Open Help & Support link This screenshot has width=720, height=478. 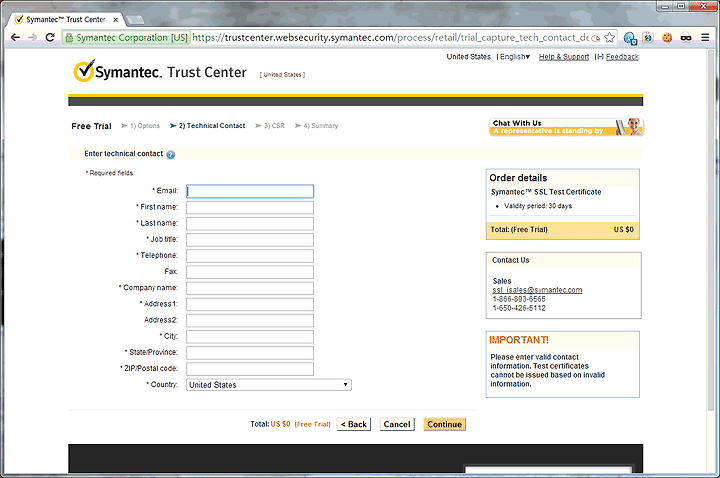[x=563, y=57]
